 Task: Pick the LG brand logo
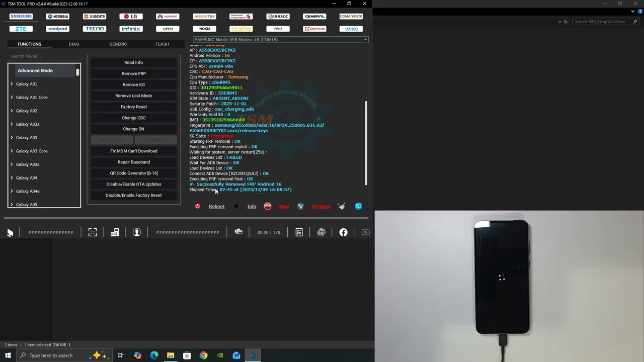(131, 17)
